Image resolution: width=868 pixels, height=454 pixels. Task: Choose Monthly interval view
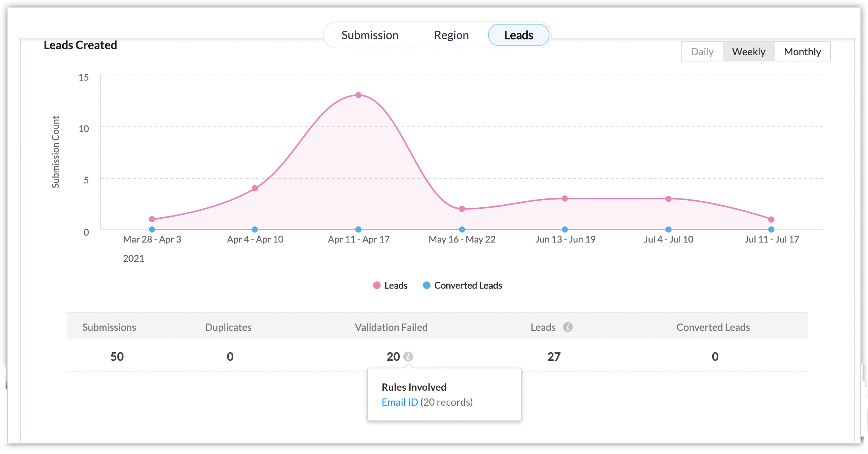[802, 52]
